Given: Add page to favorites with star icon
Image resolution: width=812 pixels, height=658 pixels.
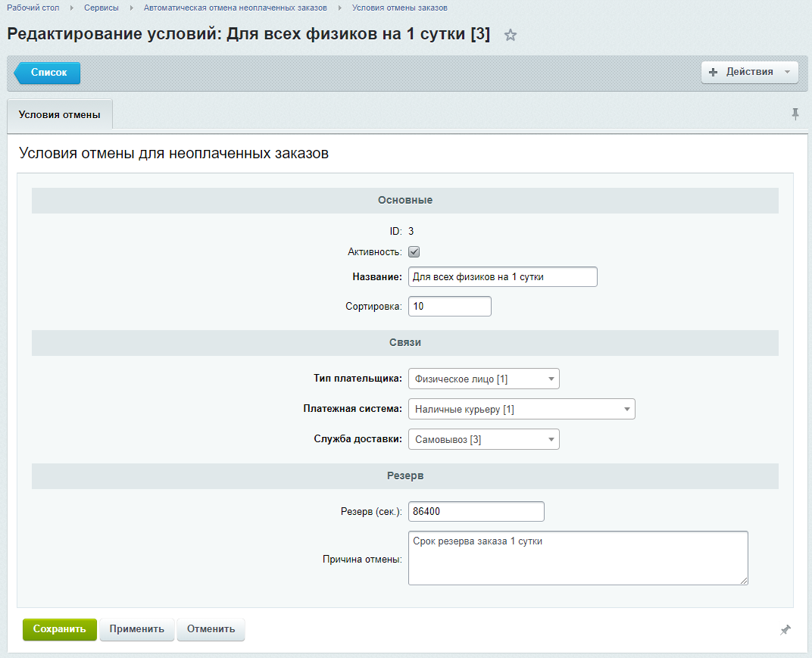Looking at the screenshot, I should (511, 35).
